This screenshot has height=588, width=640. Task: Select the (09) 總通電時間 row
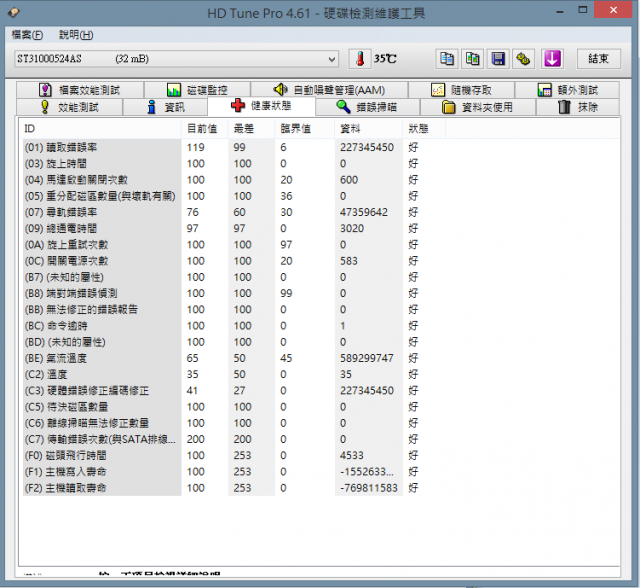tap(234, 229)
